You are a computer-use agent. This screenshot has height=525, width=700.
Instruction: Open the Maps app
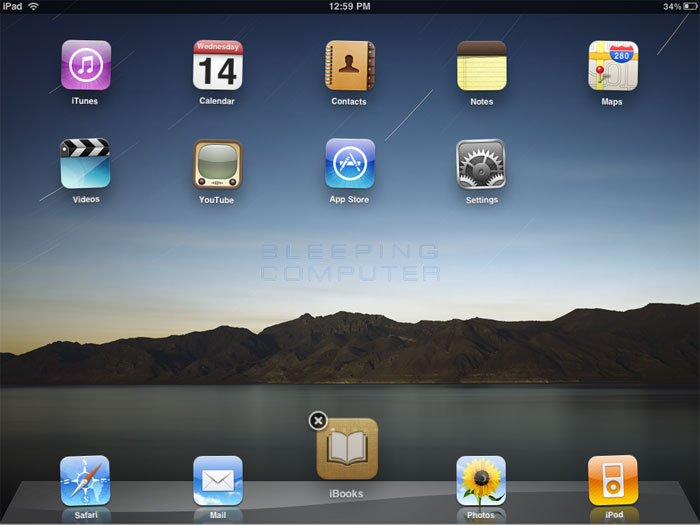click(612, 66)
